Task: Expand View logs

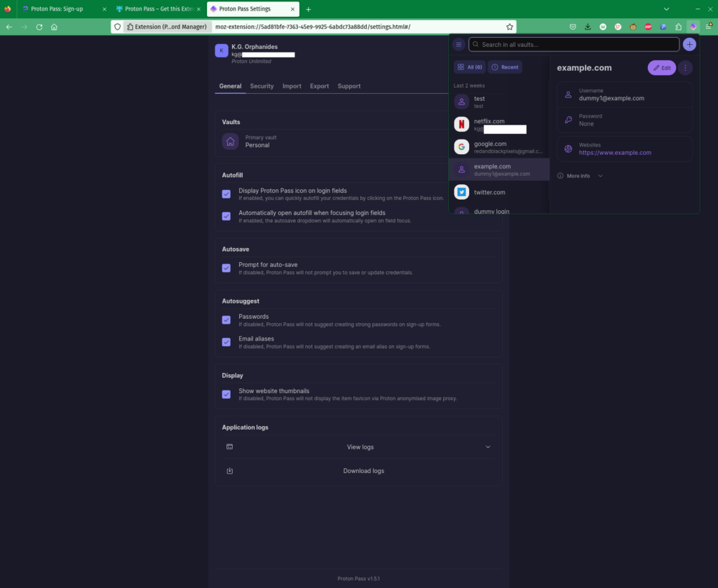Action: pyautogui.click(x=359, y=447)
